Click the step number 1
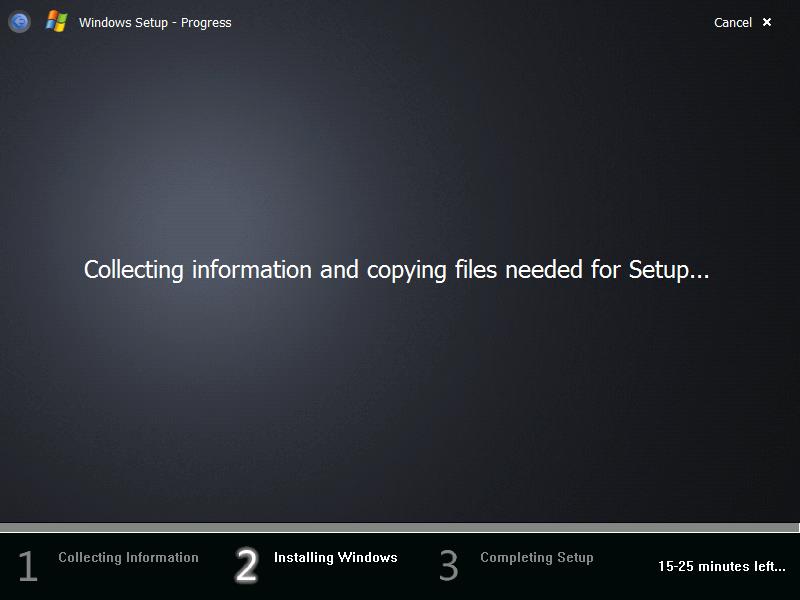The height and width of the screenshot is (600, 800). [28, 566]
